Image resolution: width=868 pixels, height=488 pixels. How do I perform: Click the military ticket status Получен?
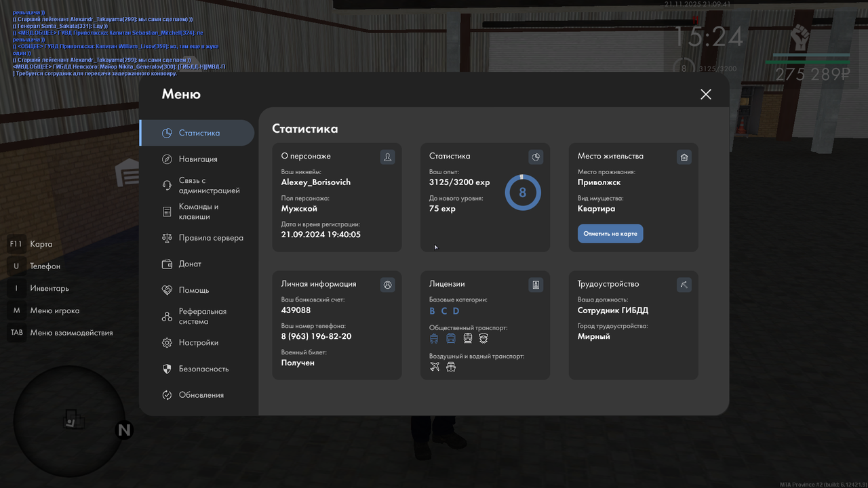point(298,363)
